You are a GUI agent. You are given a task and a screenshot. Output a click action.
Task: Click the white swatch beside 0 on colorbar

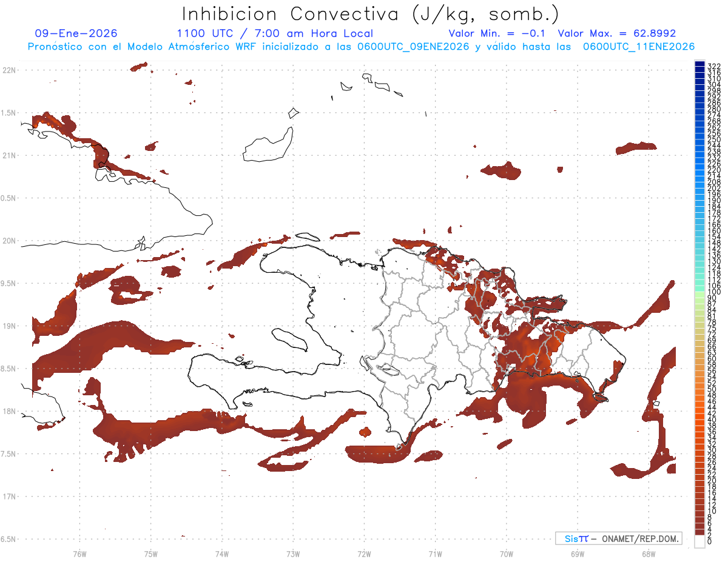699,541
